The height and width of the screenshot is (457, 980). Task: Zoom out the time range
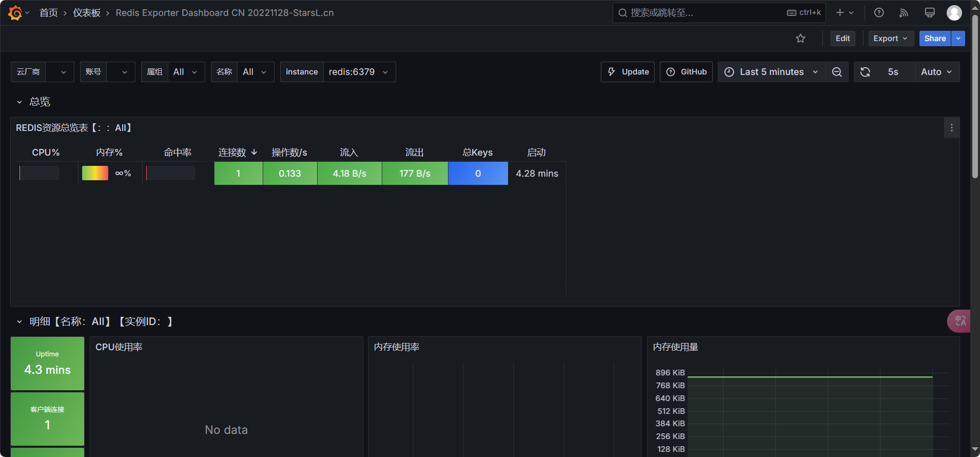tap(837, 72)
